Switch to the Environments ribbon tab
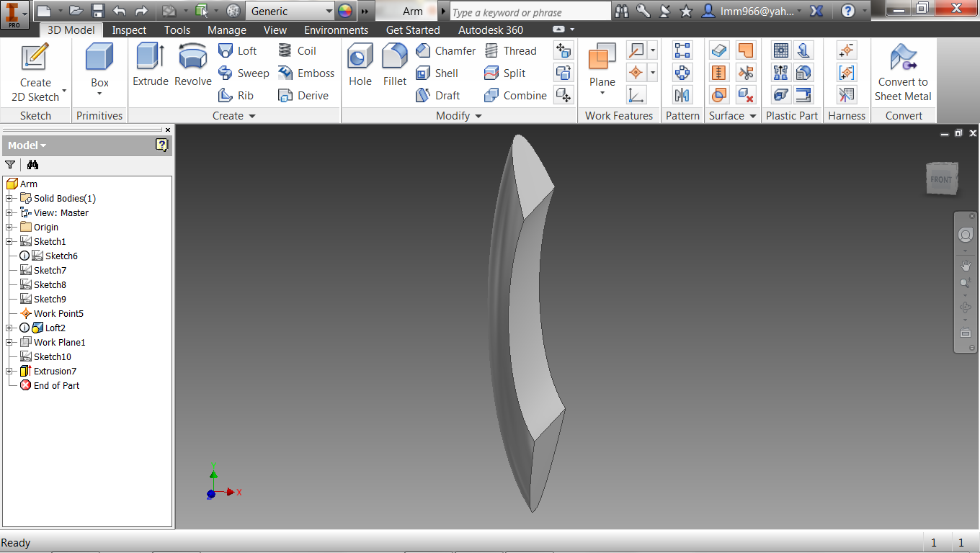Viewport: 980px width, 553px height. pyautogui.click(x=336, y=30)
